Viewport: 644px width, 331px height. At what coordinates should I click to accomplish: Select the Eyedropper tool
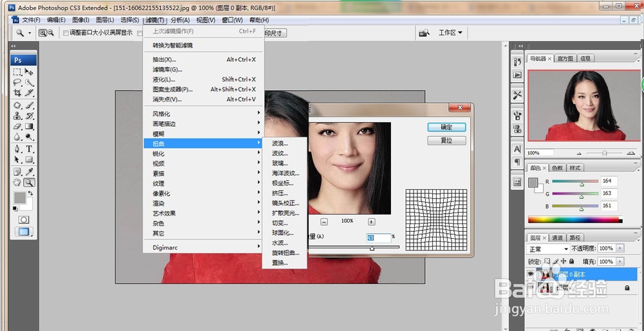(x=29, y=172)
